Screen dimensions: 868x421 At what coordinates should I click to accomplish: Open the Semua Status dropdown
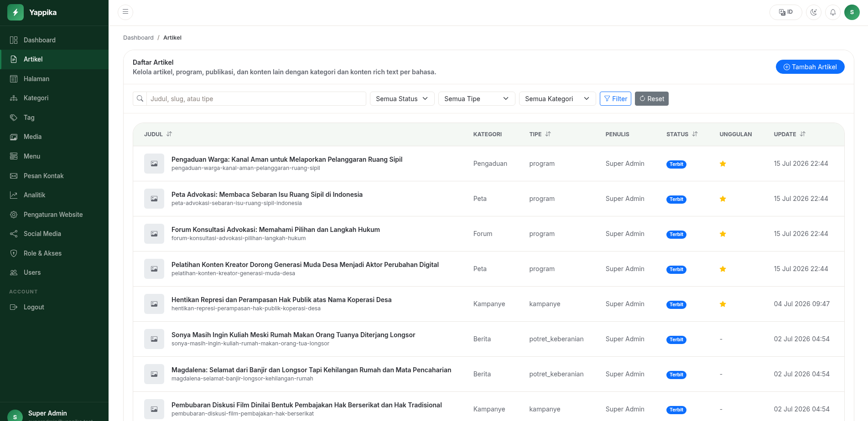point(402,99)
